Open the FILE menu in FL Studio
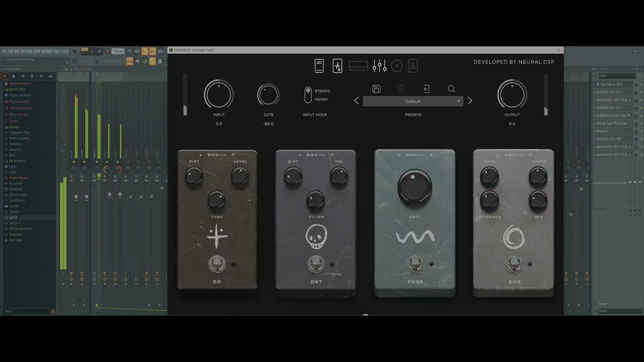 (4, 51)
